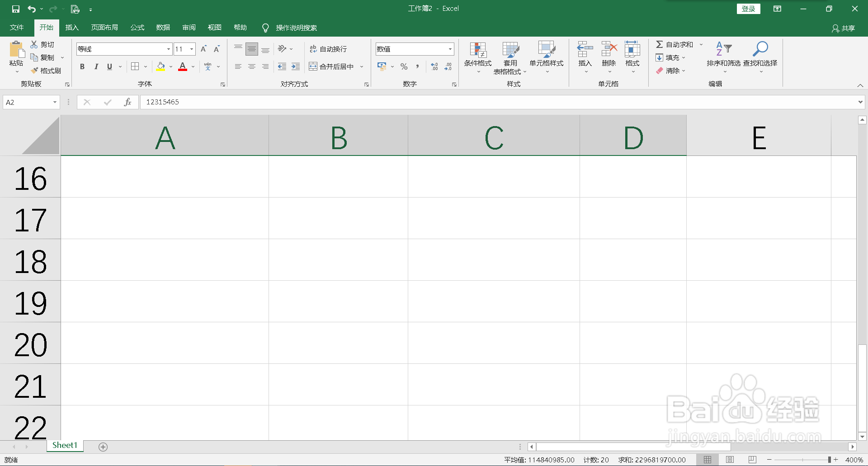Screen dimensions: 868x466
Task: Open the font color swatch red A
Action: (183, 66)
